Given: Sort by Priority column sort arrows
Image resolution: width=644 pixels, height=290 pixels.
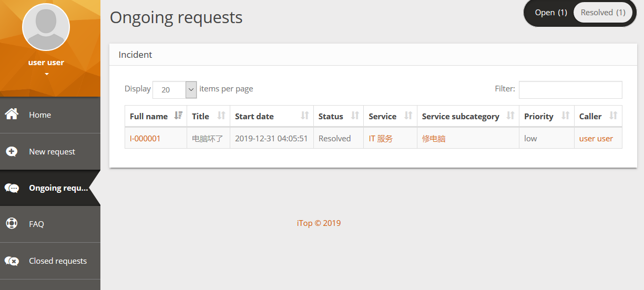Looking at the screenshot, I should 566,116.
